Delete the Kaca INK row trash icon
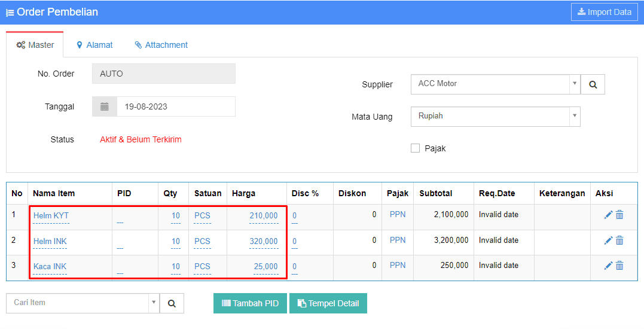Image resolution: width=644 pixels, height=329 pixels. (619, 266)
